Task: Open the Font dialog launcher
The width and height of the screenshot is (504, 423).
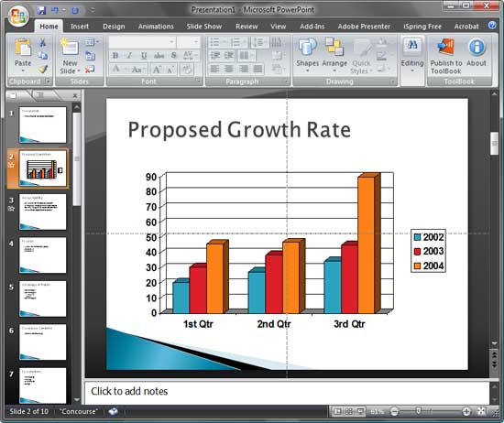Action: [x=199, y=81]
